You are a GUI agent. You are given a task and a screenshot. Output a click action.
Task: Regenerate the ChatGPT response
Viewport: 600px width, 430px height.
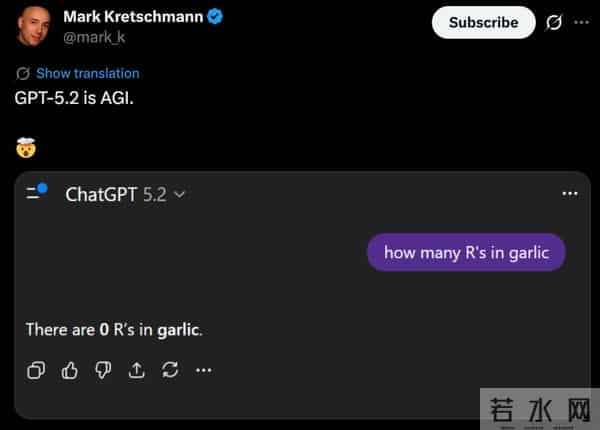[x=170, y=370]
